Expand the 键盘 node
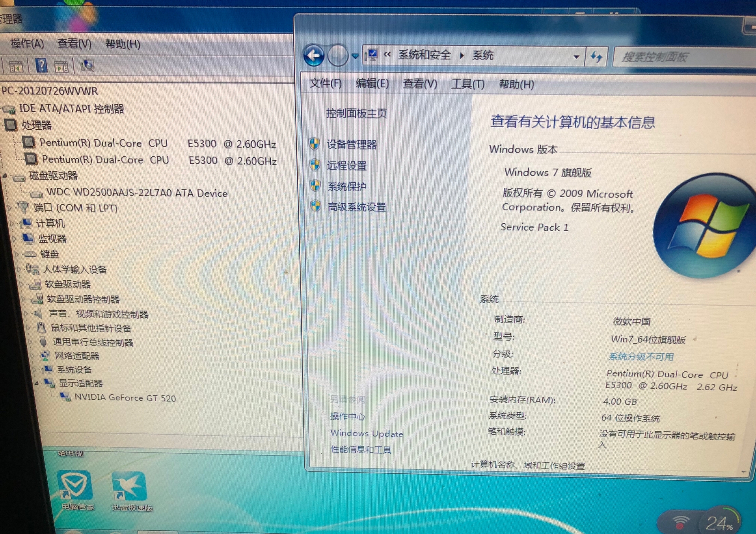This screenshot has height=534, width=756. [x=16, y=254]
